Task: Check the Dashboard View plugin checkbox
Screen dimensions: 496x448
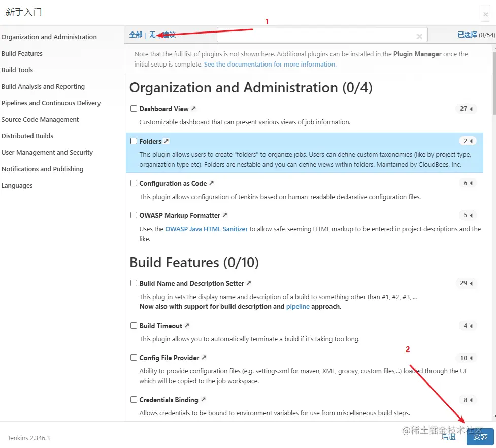Action: (134, 109)
